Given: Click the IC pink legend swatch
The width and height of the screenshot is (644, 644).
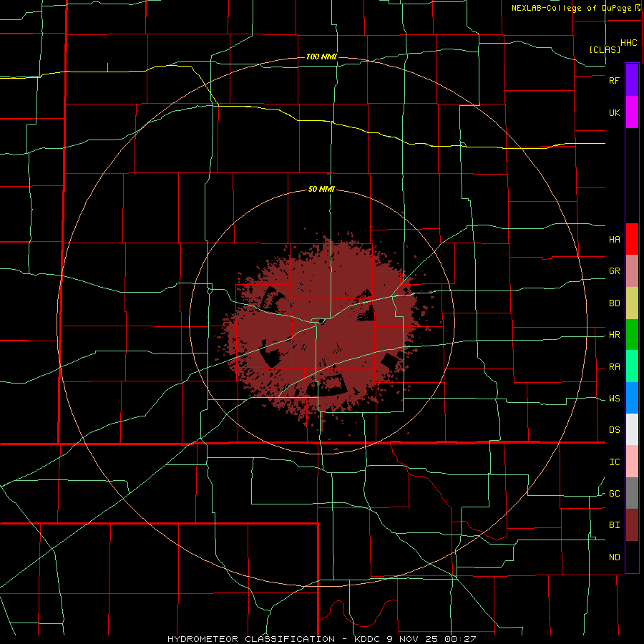Looking at the screenshot, I should 632,462.
